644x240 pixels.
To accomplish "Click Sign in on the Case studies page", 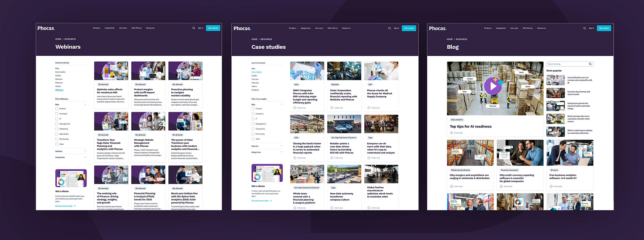I will [x=396, y=28].
